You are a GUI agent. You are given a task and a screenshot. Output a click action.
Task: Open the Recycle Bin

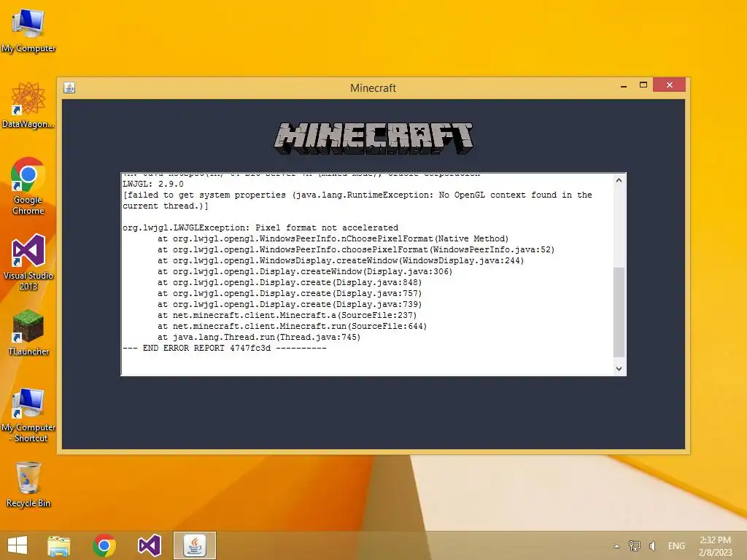point(28,484)
